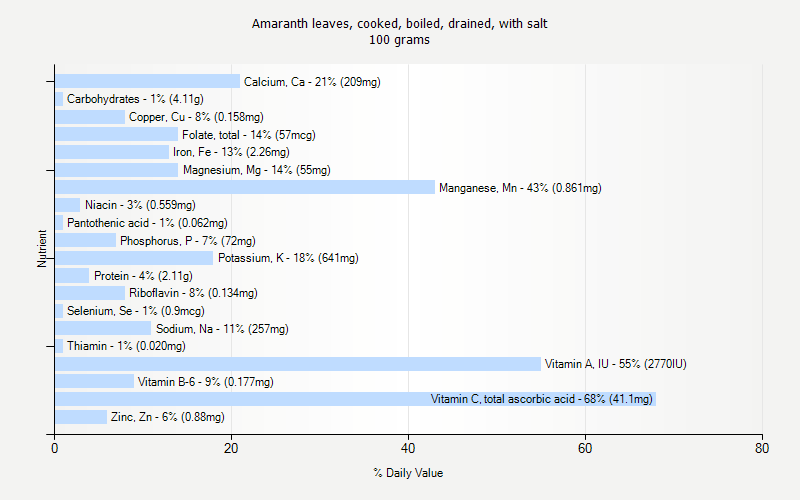Click the '% Daily Value' axis title
Image resolution: width=800 pixels, height=500 pixels.
click(x=408, y=473)
